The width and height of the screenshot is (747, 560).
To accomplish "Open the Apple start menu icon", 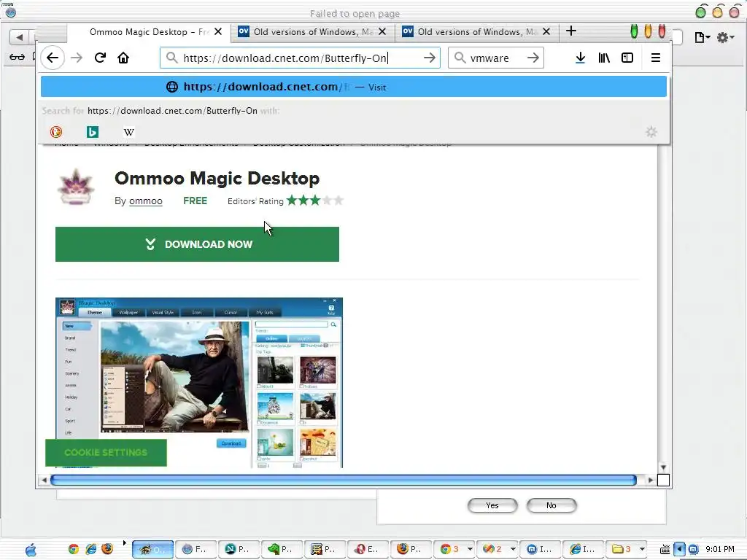I will click(31, 550).
